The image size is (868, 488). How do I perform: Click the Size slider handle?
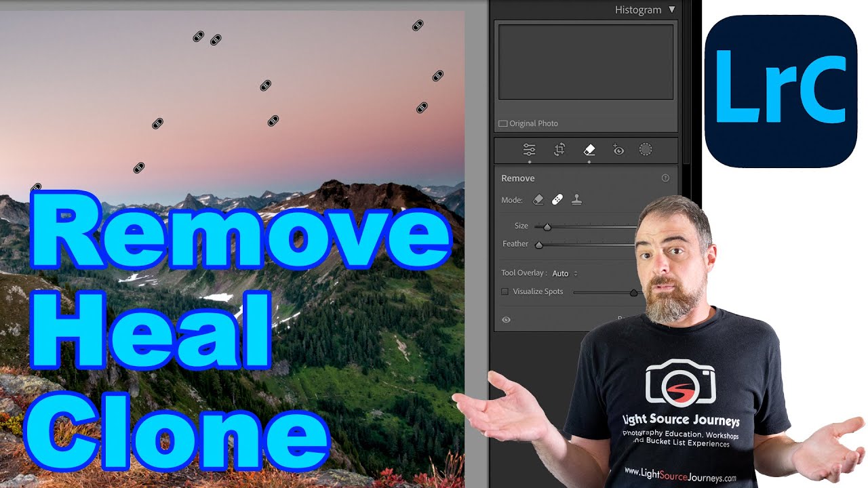(547, 227)
